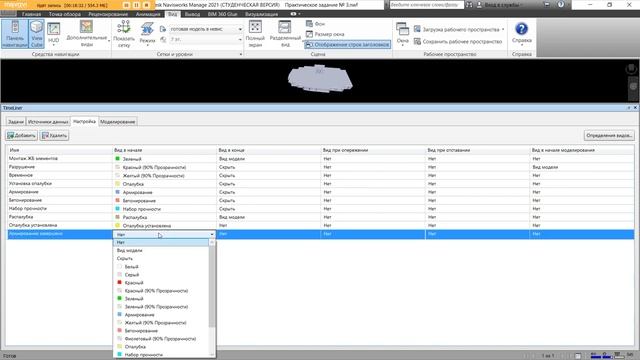
Task: Select the Монтаж ЖБ элементов row name
Action: [x=33, y=158]
